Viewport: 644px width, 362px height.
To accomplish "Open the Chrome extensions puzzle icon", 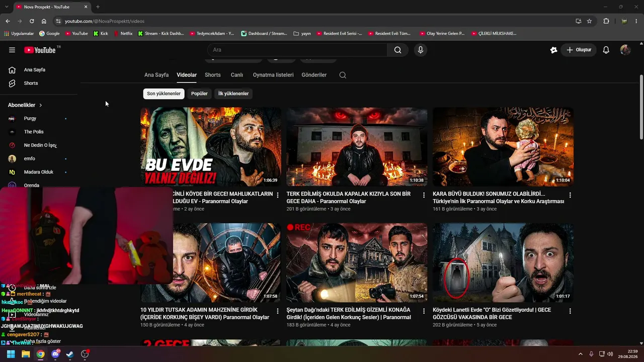I will (606, 21).
